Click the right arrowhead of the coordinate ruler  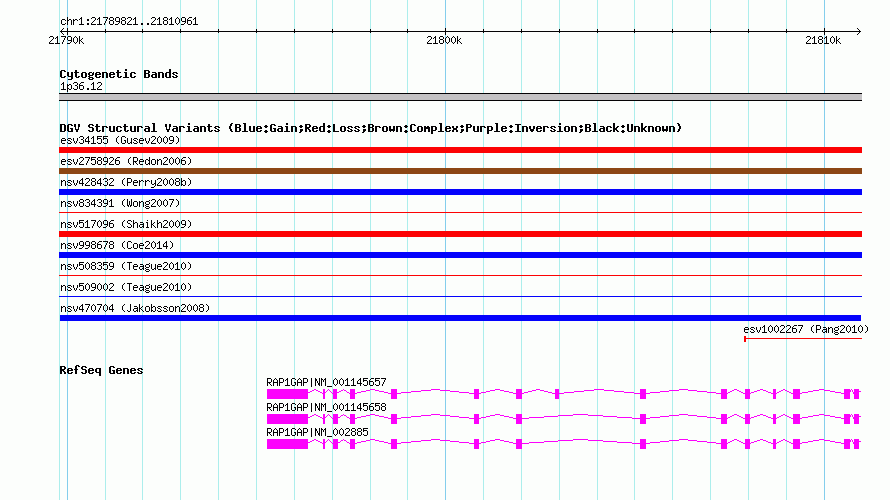859,31
